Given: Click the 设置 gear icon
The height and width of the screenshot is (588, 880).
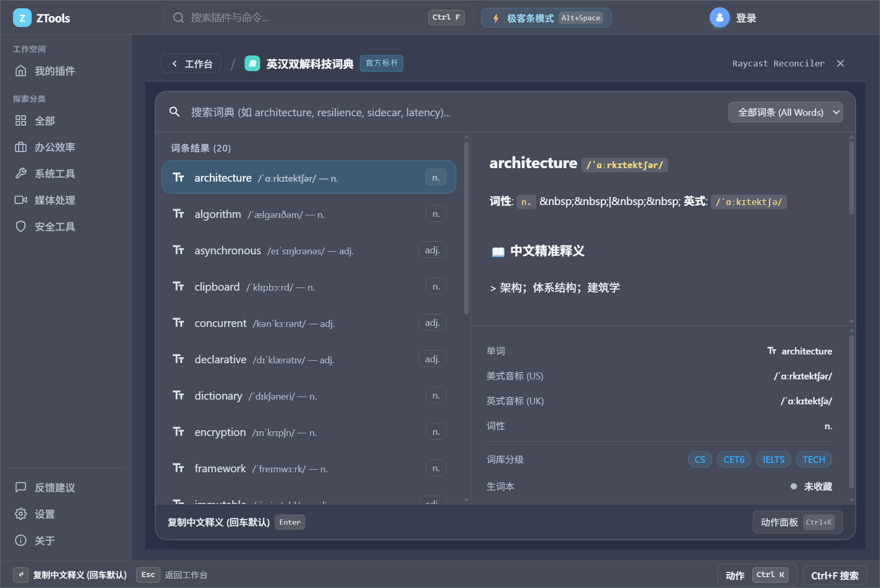Looking at the screenshot, I should 21,514.
